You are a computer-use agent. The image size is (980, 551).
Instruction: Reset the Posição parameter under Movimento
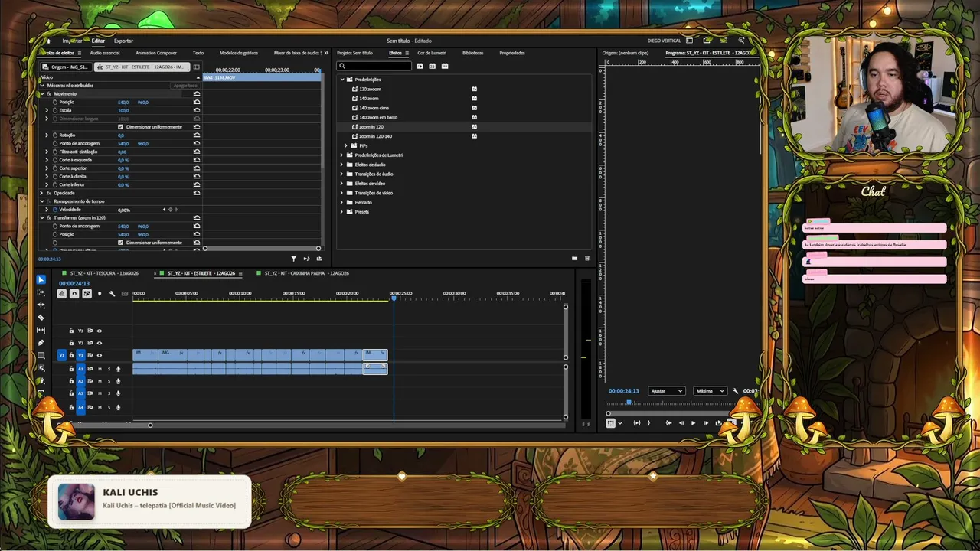pos(197,102)
